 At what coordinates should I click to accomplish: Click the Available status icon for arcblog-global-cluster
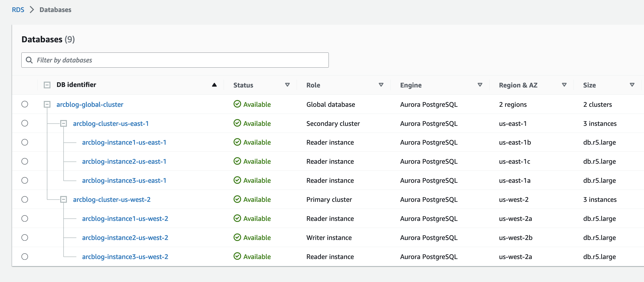(x=237, y=104)
